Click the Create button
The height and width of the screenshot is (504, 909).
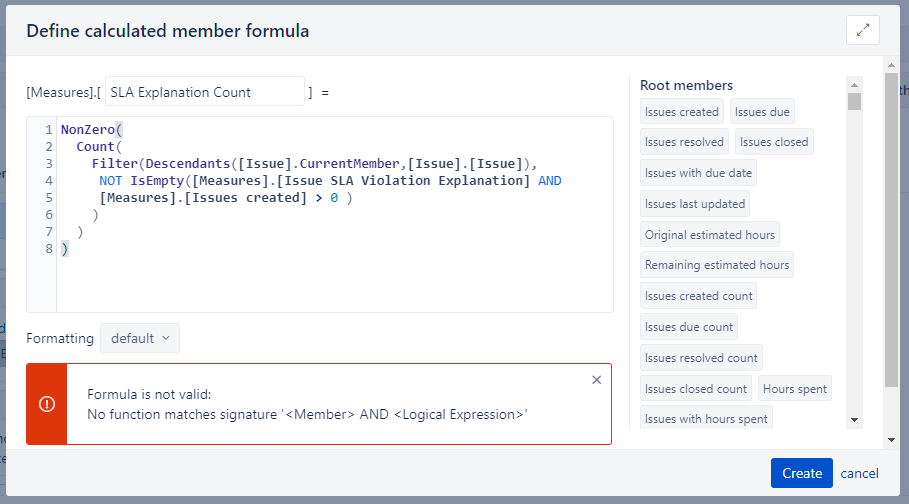[802, 473]
